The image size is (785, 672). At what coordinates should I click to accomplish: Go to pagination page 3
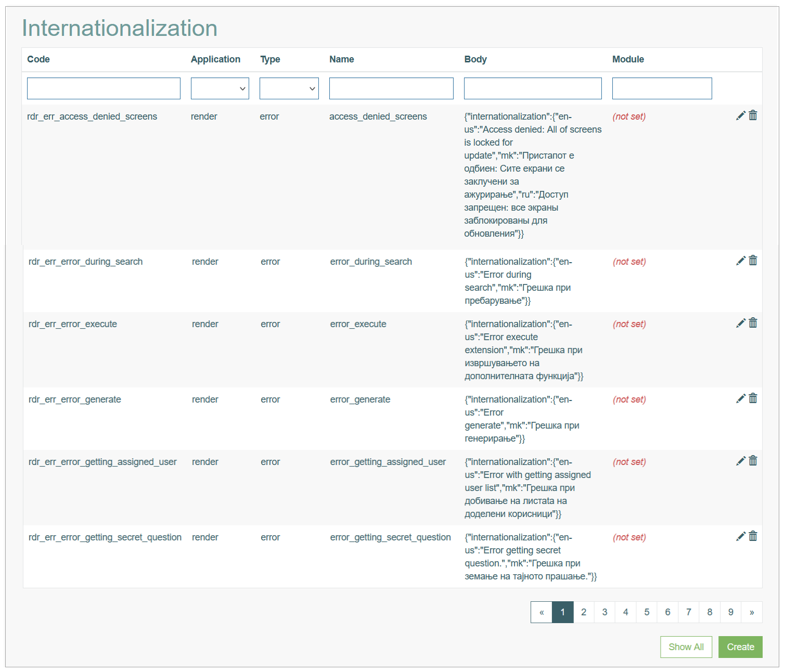[x=604, y=612]
